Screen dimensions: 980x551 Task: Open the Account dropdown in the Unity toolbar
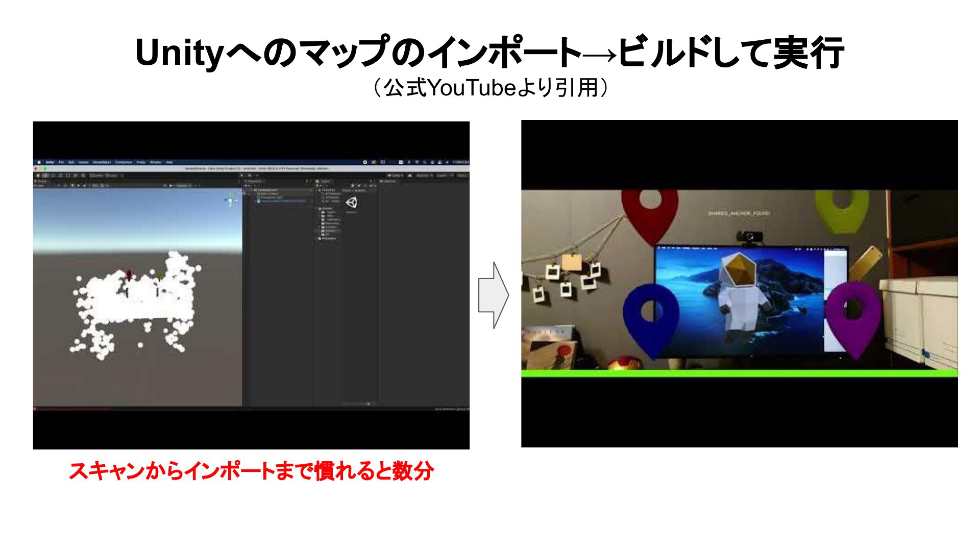click(x=424, y=176)
